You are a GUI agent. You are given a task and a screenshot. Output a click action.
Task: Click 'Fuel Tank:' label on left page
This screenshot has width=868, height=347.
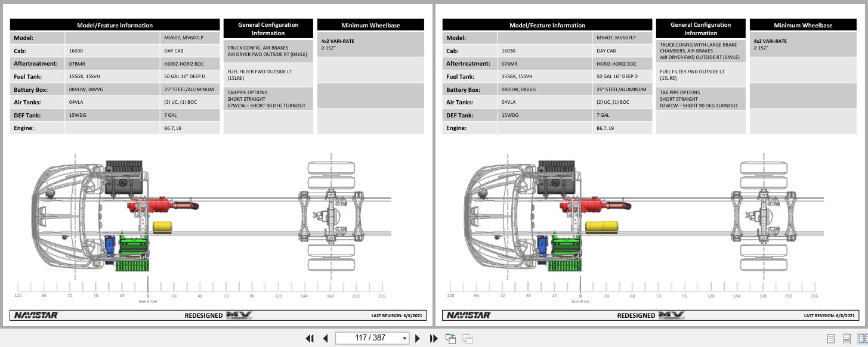[29, 76]
